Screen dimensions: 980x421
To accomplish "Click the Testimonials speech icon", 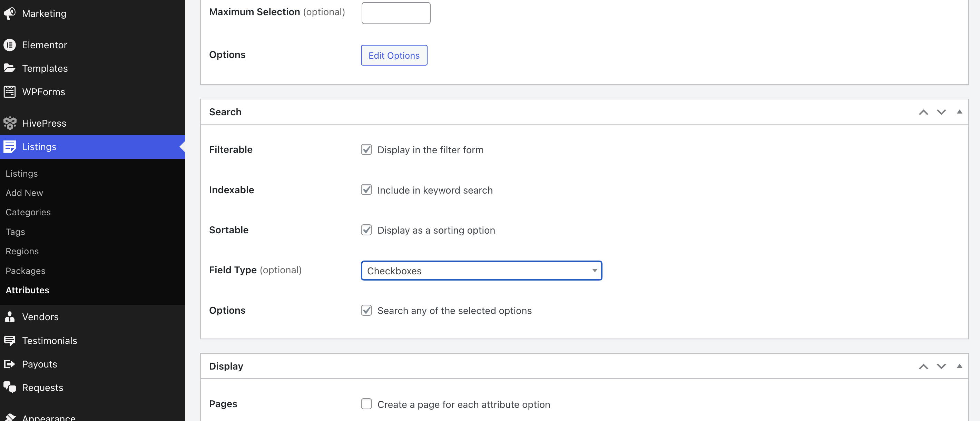I will [10, 340].
